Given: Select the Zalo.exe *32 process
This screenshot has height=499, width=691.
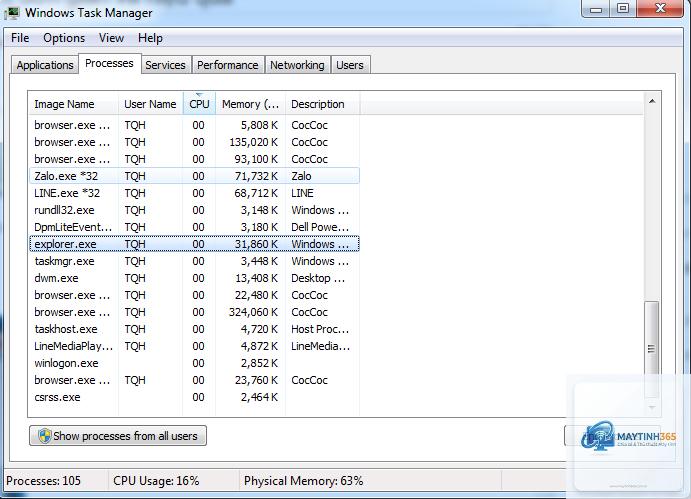Looking at the screenshot, I should [x=194, y=176].
